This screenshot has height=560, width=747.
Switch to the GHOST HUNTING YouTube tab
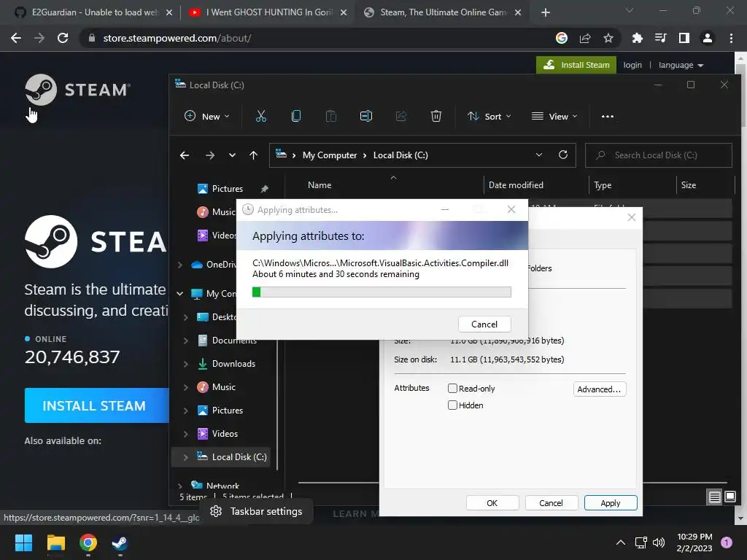pyautogui.click(x=268, y=12)
